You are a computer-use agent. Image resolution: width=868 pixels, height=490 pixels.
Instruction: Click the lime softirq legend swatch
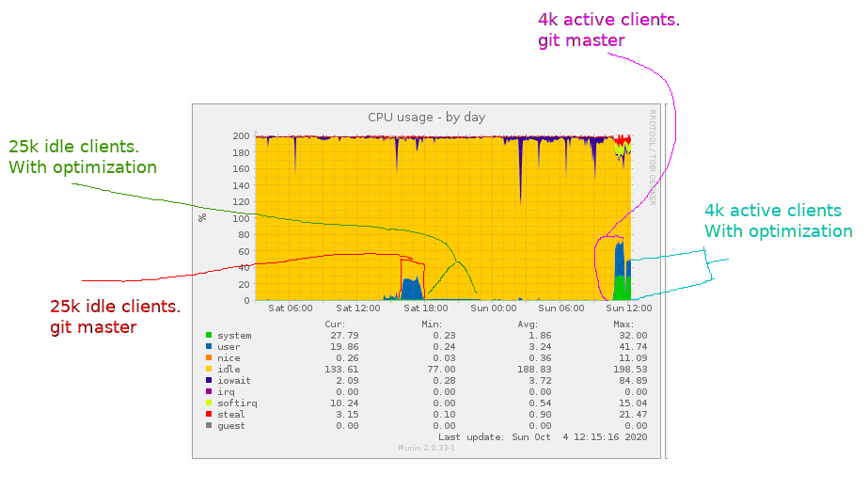point(209,403)
